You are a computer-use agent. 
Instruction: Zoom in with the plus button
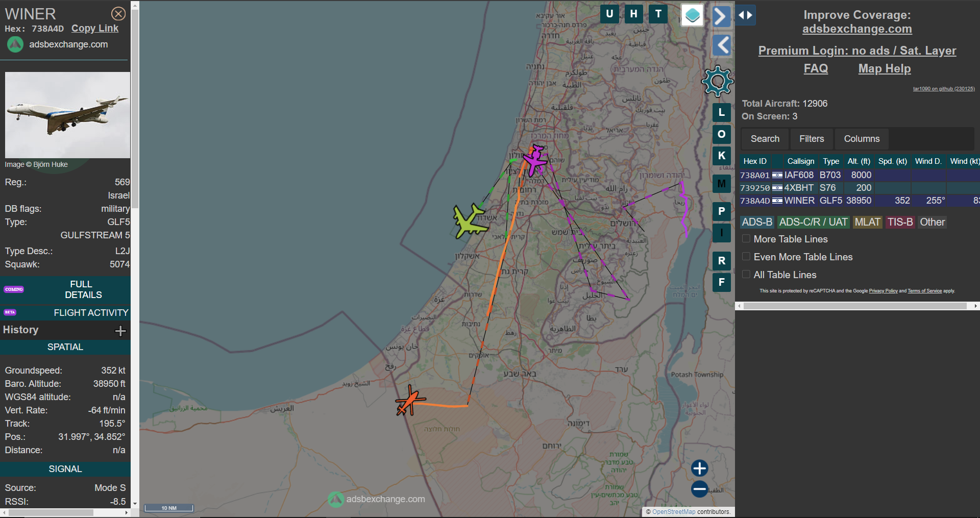699,468
